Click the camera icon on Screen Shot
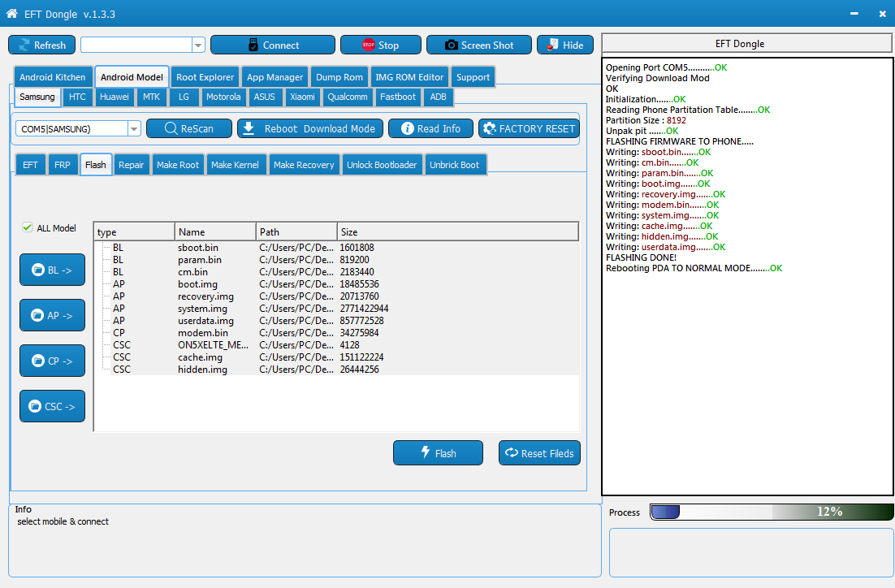This screenshot has width=895, height=588. [x=451, y=45]
